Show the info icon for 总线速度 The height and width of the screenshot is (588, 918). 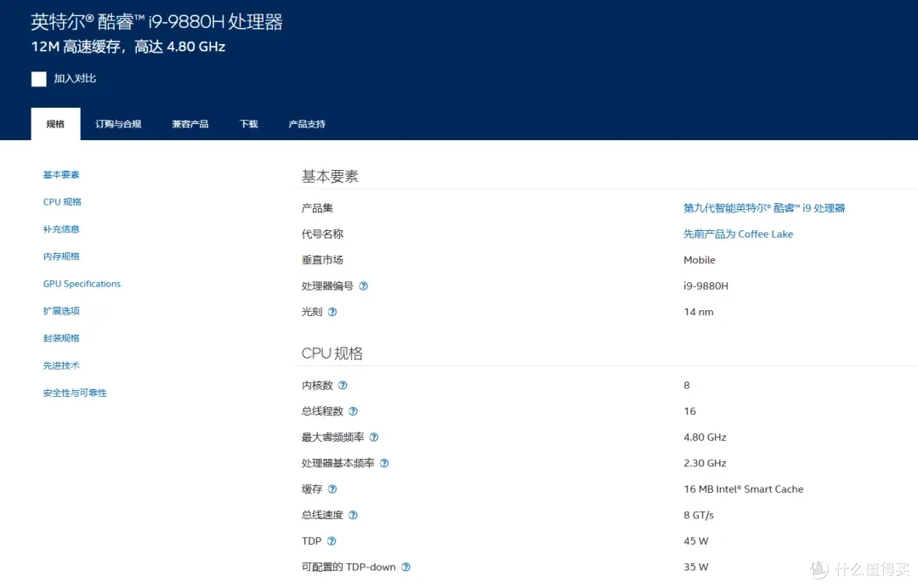(x=353, y=515)
